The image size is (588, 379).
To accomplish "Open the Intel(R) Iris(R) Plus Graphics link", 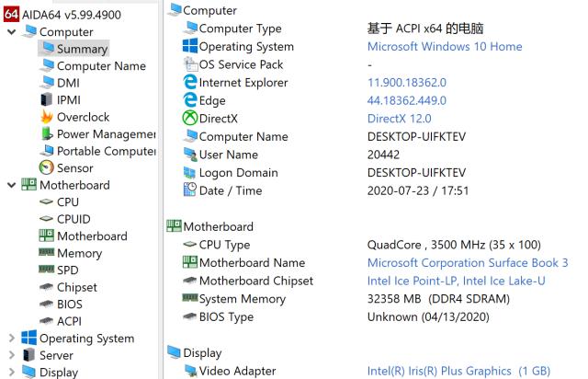I will pyautogui.click(x=458, y=371).
